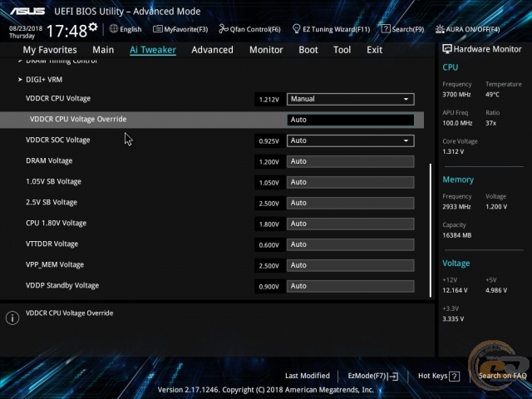
Task: Click CPU frequency 3700 MHz reading
Action: [456, 95]
